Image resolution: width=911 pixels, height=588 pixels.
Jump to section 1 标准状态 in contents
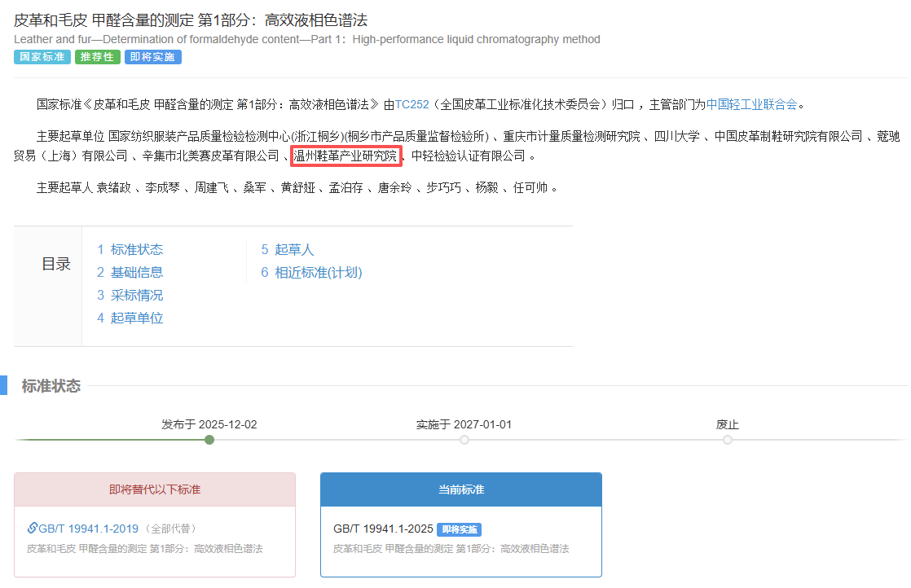(x=130, y=250)
